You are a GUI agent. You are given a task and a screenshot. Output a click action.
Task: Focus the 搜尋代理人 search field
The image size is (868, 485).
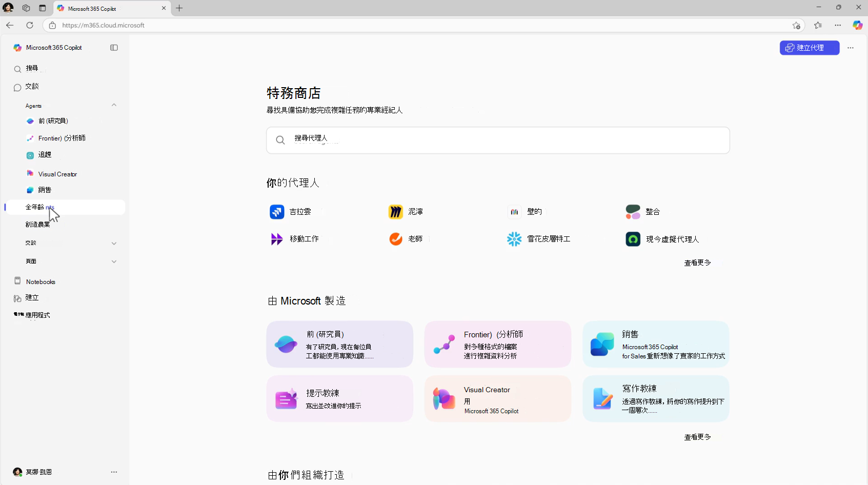click(498, 140)
